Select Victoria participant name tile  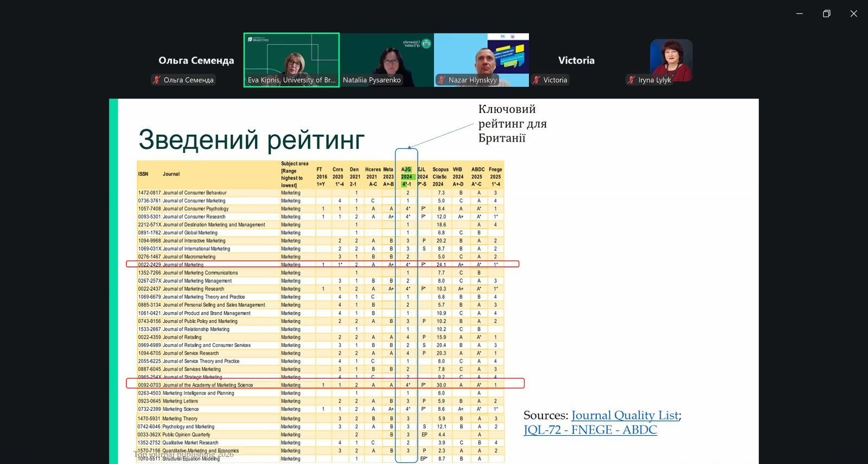[x=576, y=60]
